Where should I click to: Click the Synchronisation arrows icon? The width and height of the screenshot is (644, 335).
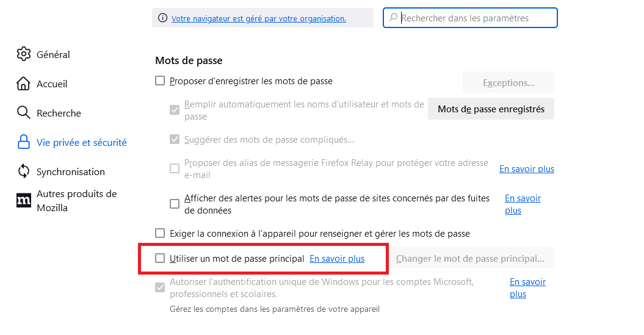tap(24, 171)
